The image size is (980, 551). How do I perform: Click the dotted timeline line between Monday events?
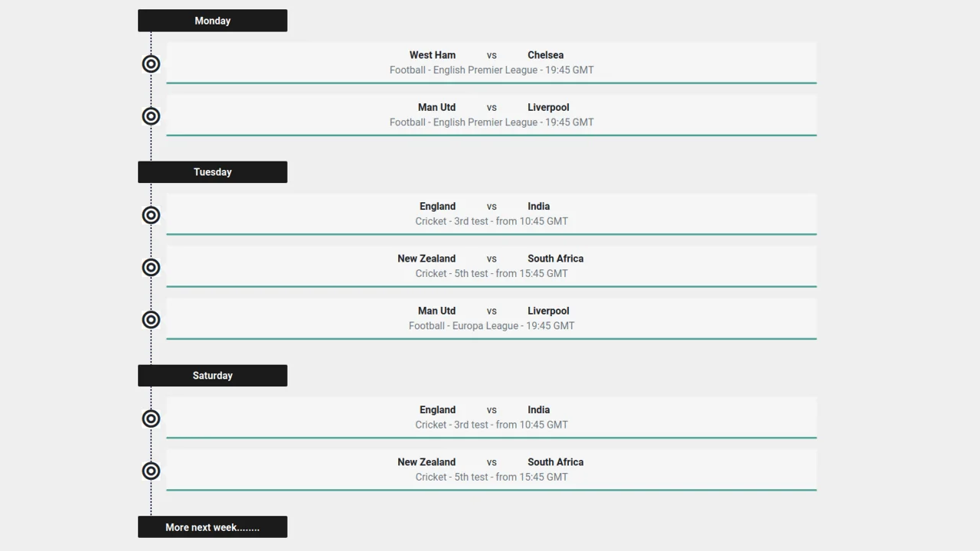point(151,90)
